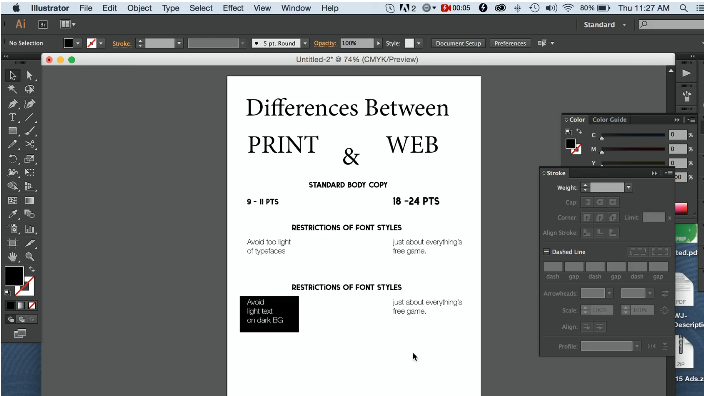Switch to the Color Guide tab
704x396 pixels.
tap(609, 120)
